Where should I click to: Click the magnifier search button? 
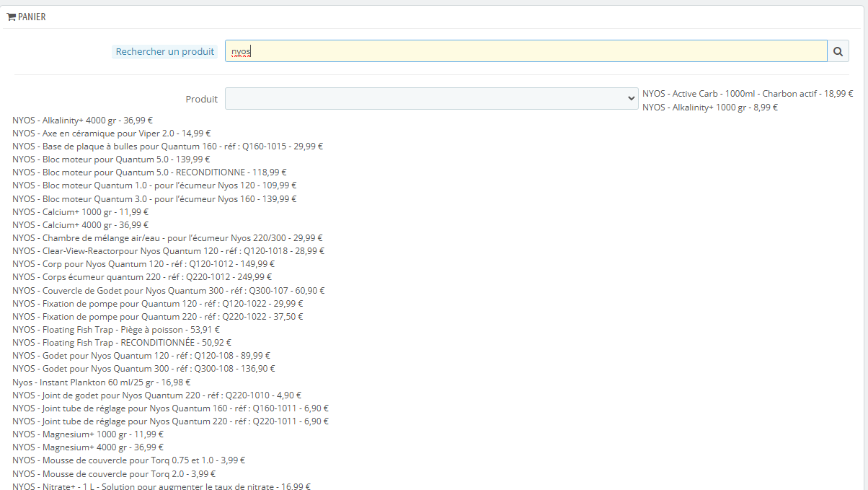pos(838,51)
